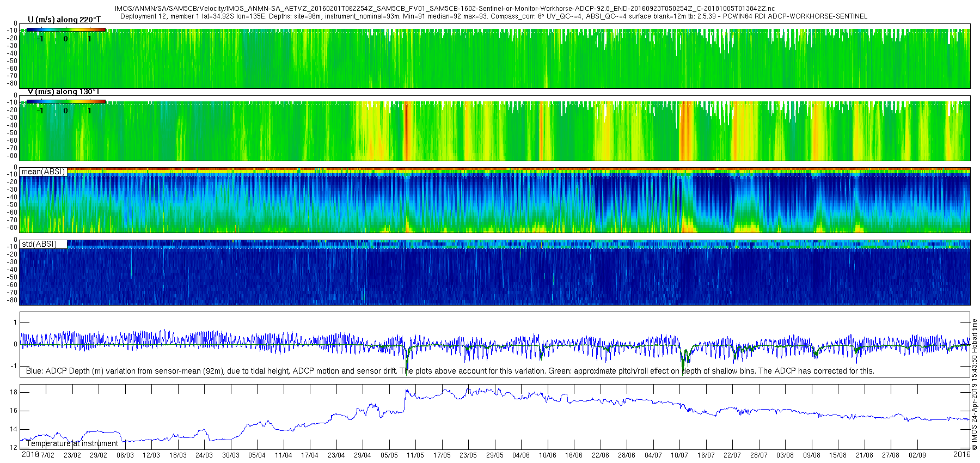The height and width of the screenshot is (463, 980).
Task: Select the NetCDF file path title line
Action: (x=445, y=9)
